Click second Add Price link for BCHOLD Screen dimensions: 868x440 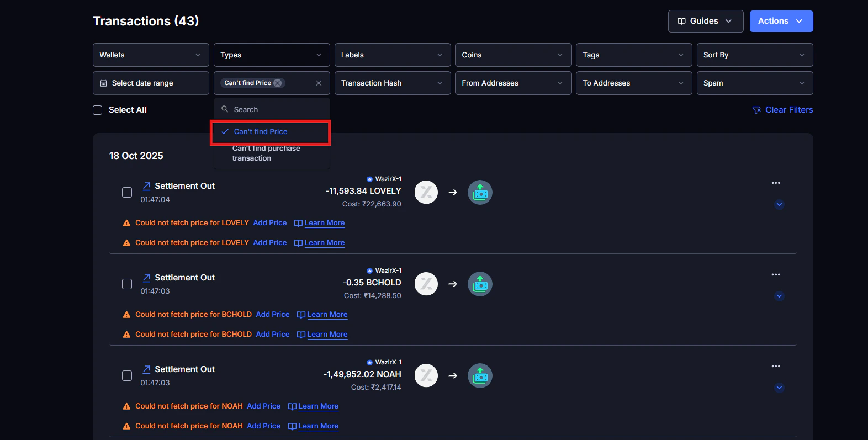coord(273,335)
